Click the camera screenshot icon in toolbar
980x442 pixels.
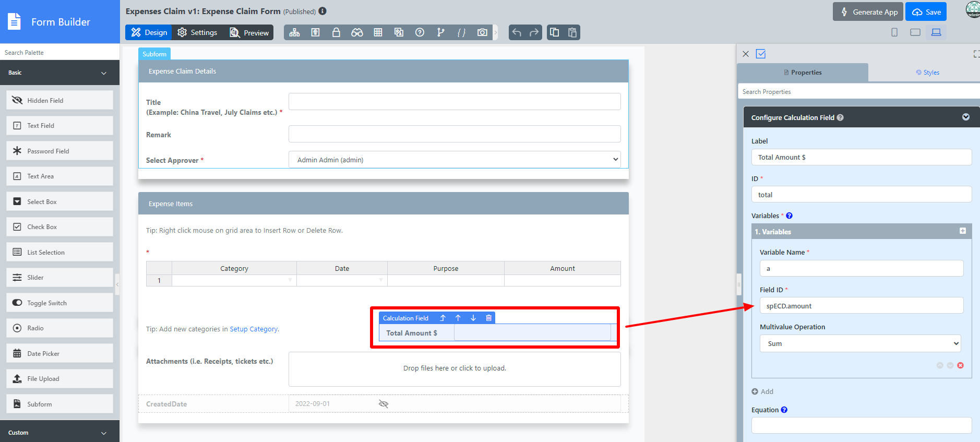482,32
